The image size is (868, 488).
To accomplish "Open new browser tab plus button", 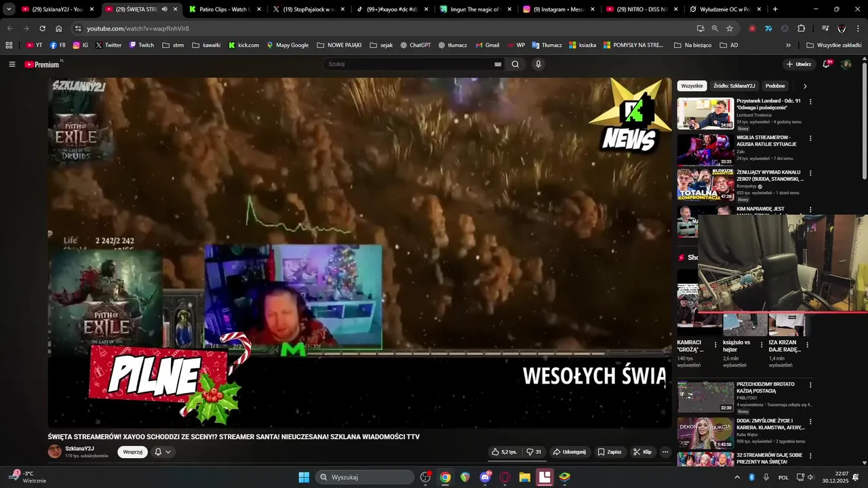I will (x=775, y=9).
